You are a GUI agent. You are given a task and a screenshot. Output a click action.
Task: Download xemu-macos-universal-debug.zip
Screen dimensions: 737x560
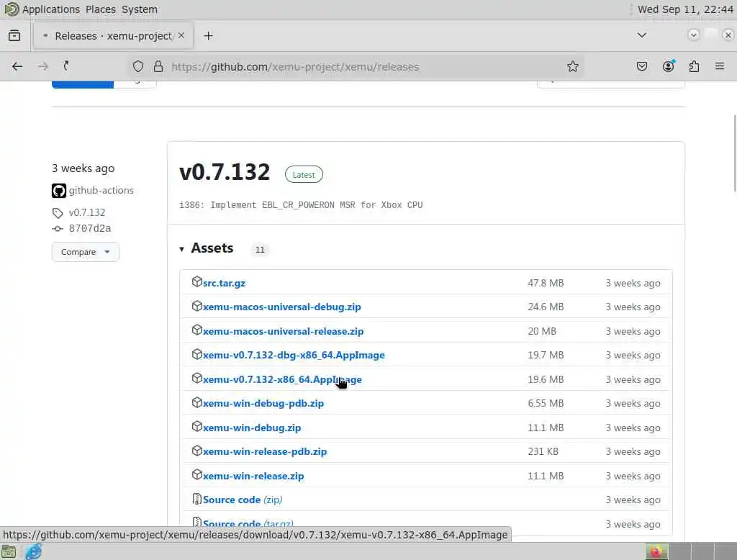click(x=282, y=307)
